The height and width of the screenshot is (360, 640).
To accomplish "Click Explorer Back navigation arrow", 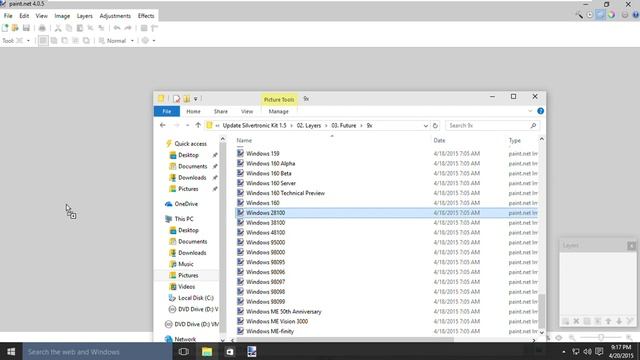I will [163, 125].
